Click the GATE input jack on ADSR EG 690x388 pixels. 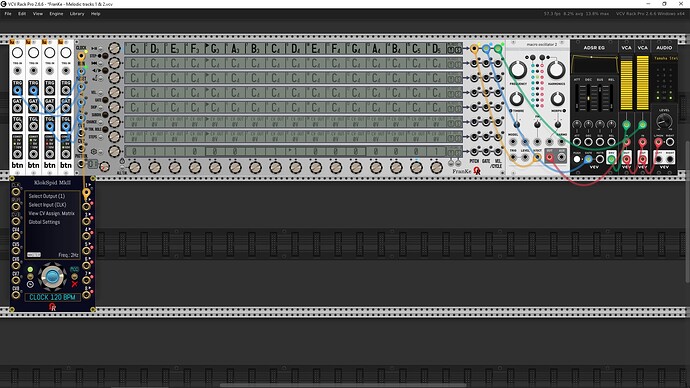588,159
